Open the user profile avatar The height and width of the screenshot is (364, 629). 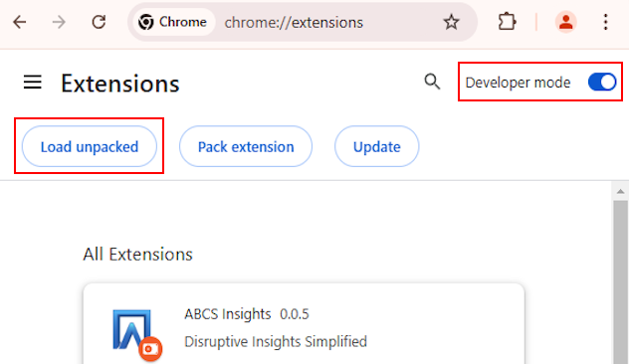coord(565,22)
